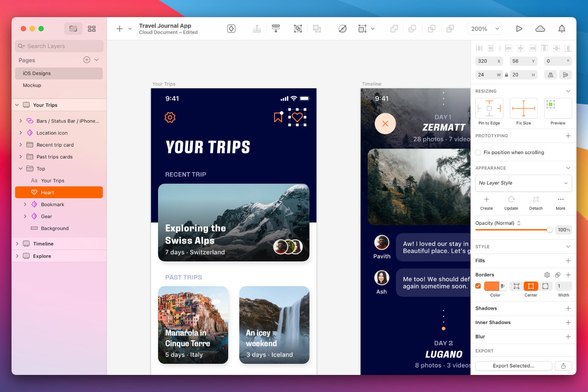Screen dimensions: 588x392
Task: Click the Ungroup toolbar icon
Action: point(317,29)
